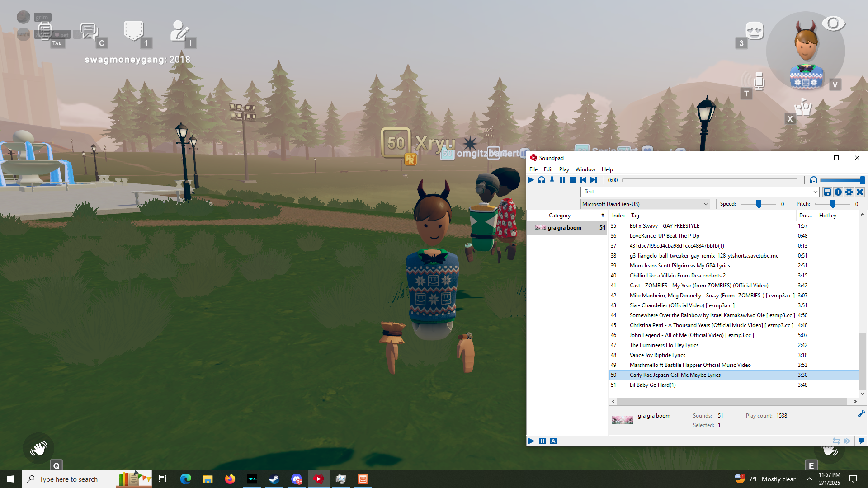Viewport: 868px width, 488px height.
Task: Click the Type here to search box
Action: 69,479
